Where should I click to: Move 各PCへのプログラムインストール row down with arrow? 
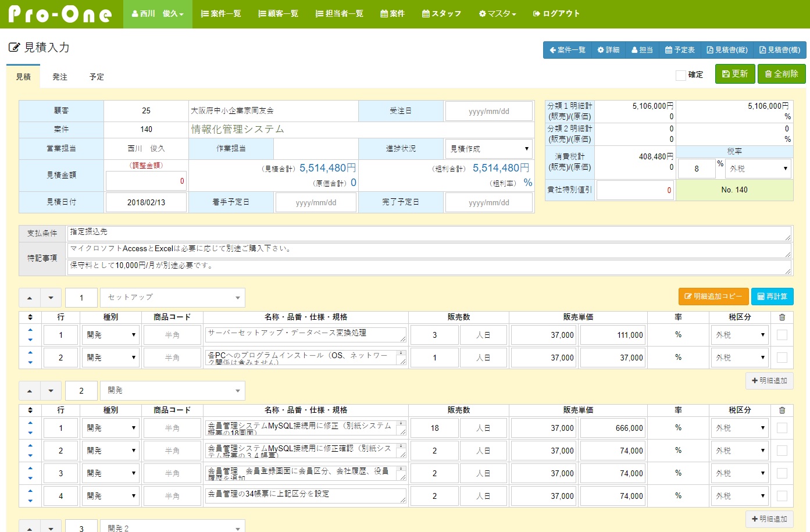point(30,362)
